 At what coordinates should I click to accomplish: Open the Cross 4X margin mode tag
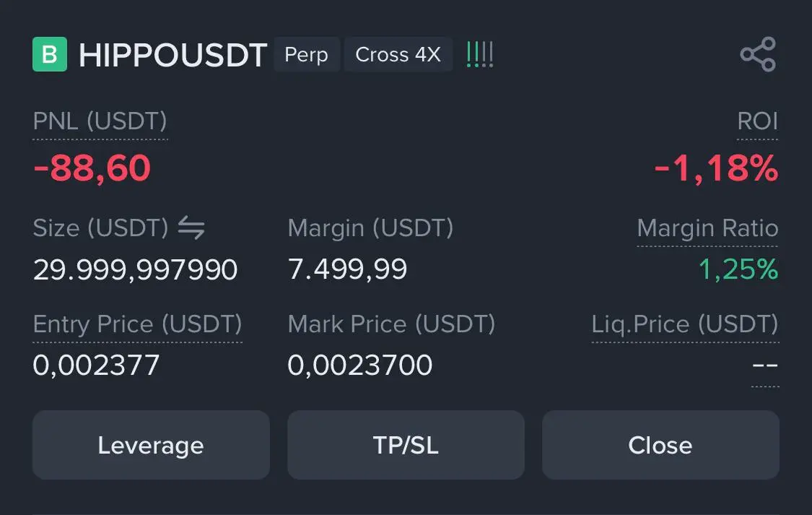pos(398,54)
